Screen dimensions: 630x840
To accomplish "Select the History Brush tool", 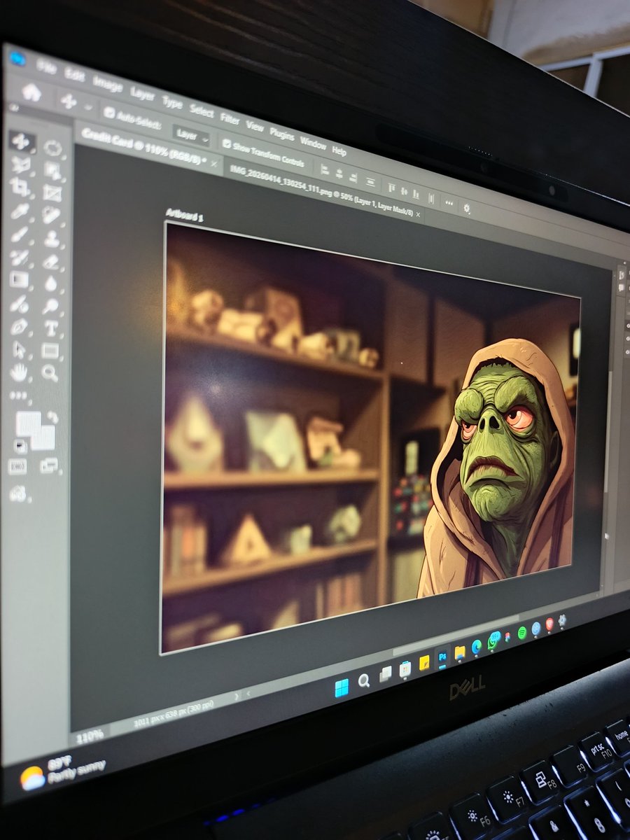I will [x=20, y=257].
